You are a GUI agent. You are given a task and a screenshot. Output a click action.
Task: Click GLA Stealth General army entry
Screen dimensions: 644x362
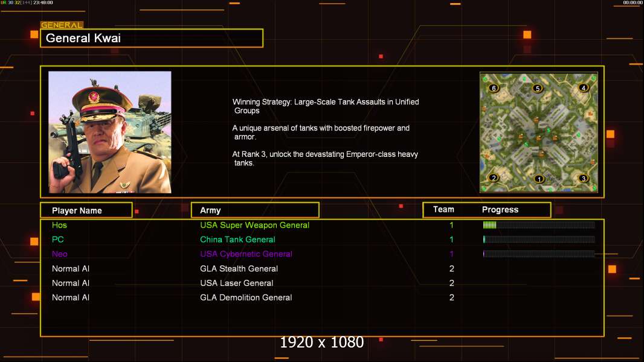239,268
